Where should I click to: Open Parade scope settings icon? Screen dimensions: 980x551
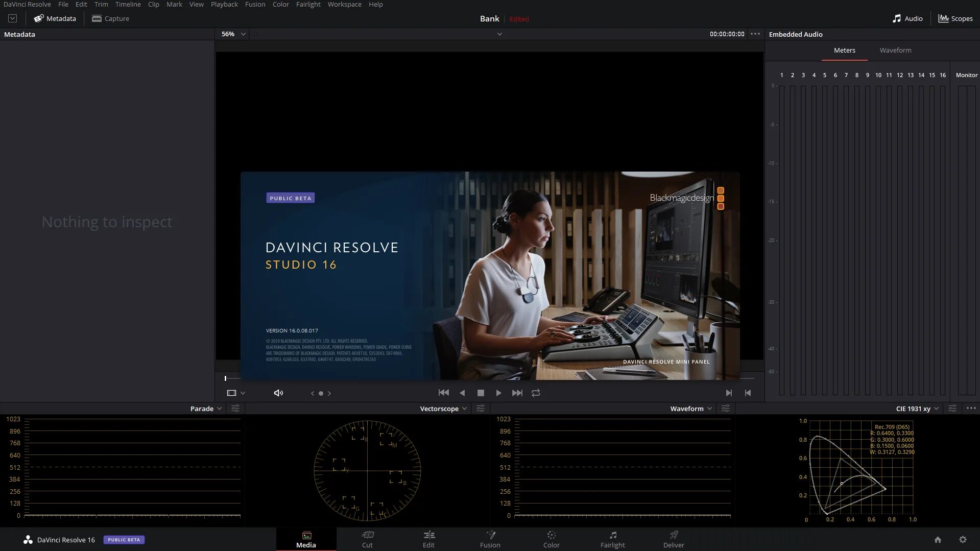(235, 409)
